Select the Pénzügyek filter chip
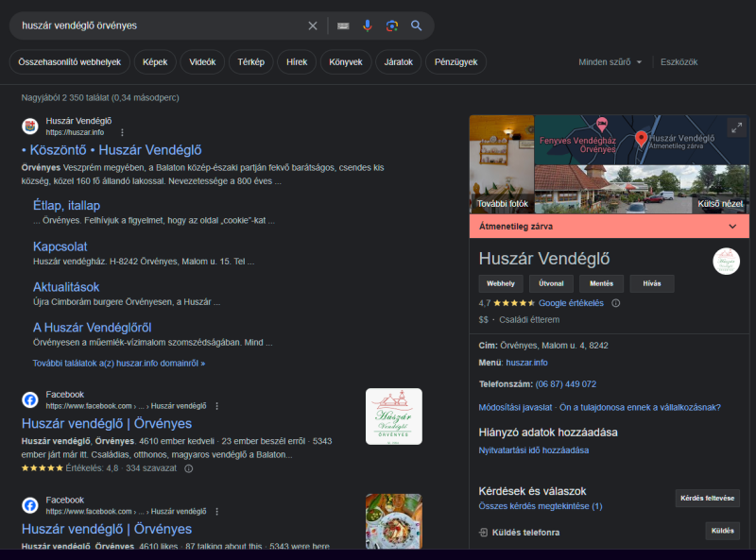 click(455, 62)
